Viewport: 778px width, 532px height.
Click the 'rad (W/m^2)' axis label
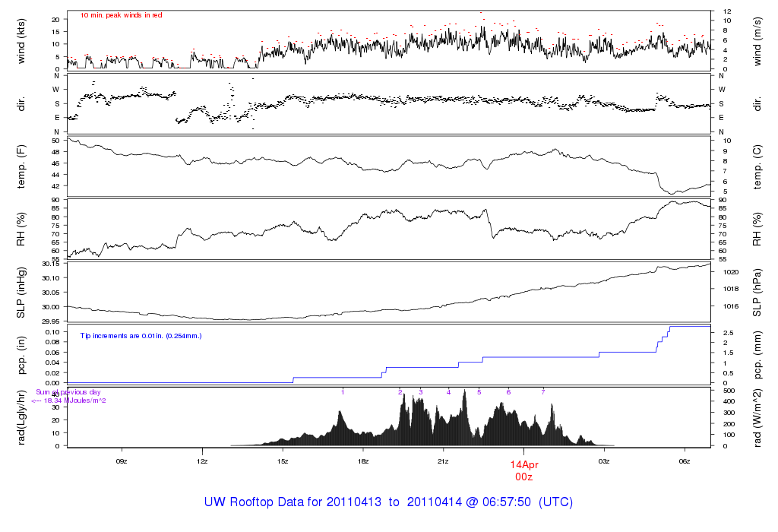tap(757, 418)
